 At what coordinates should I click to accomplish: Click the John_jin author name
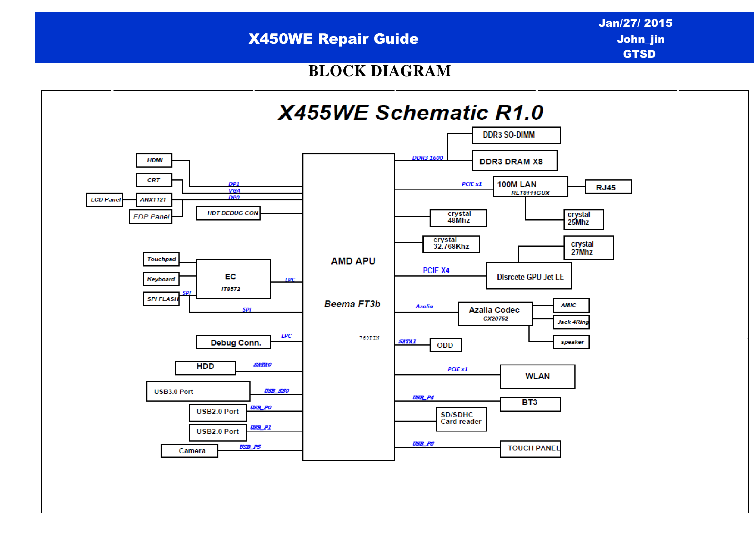pyautogui.click(x=640, y=39)
